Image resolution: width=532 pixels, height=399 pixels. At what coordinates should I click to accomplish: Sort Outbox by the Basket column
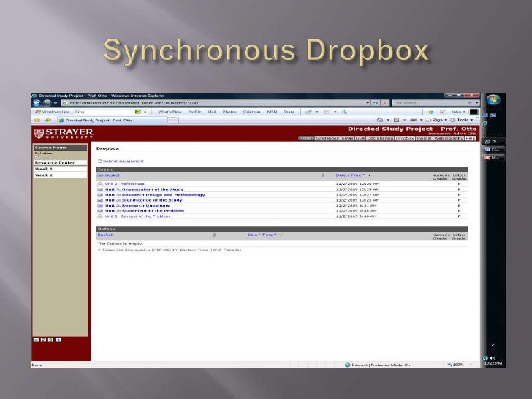click(104, 235)
